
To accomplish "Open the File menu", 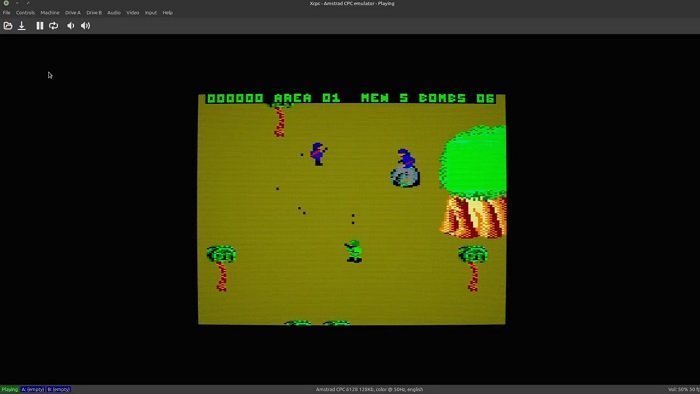I will point(7,12).
